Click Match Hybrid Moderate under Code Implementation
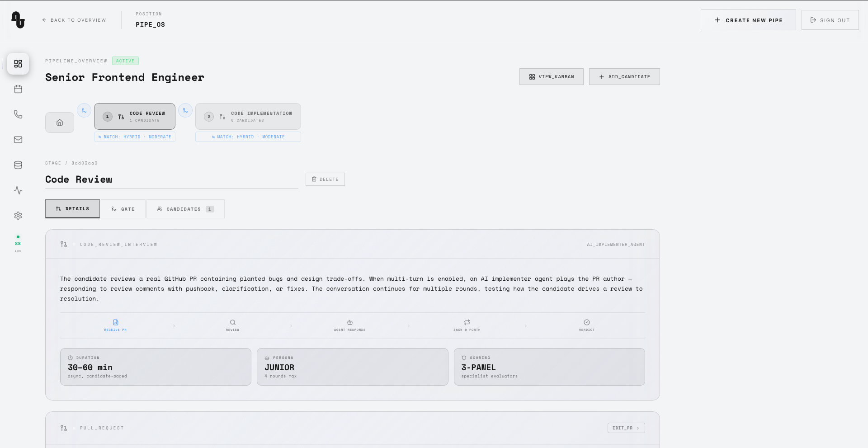The image size is (868, 448). pyautogui.click(x=248, y=137)
